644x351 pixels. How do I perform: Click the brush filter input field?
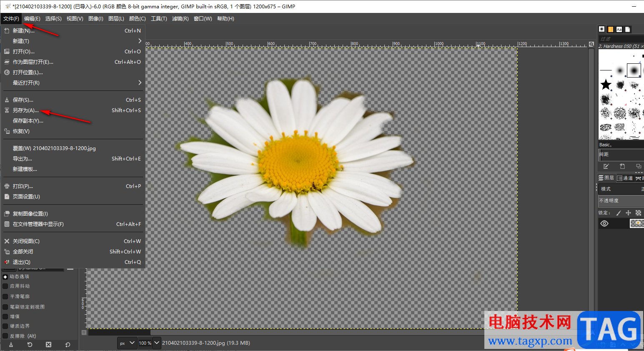[x=621, y=38]
